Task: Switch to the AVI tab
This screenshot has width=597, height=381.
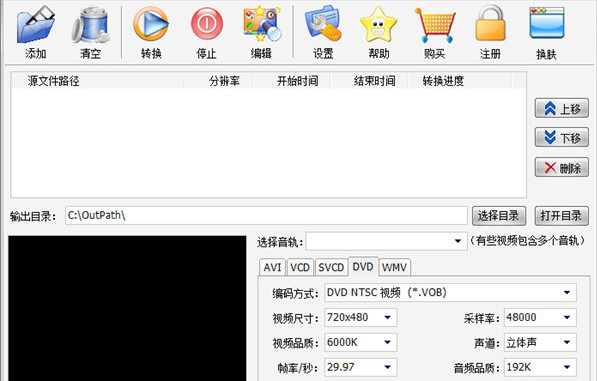Action: (x=272, y=267)
